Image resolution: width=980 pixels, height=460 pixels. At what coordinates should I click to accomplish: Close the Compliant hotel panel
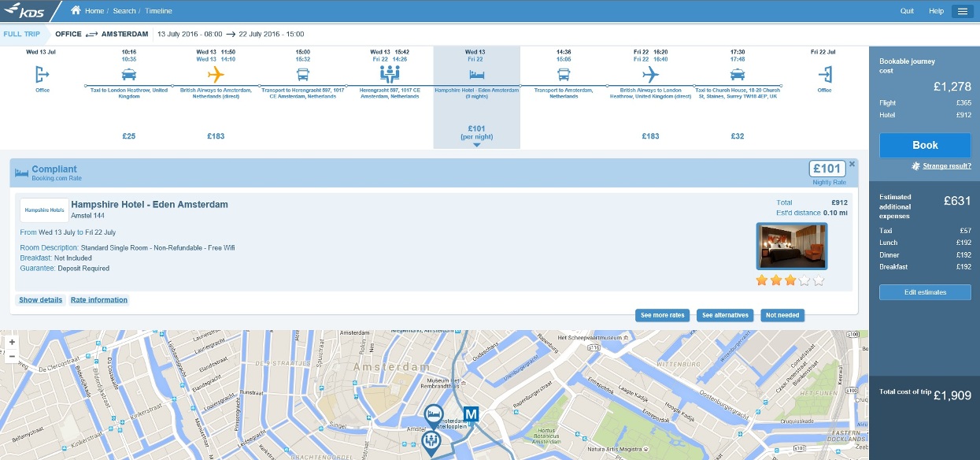[852, 165]
